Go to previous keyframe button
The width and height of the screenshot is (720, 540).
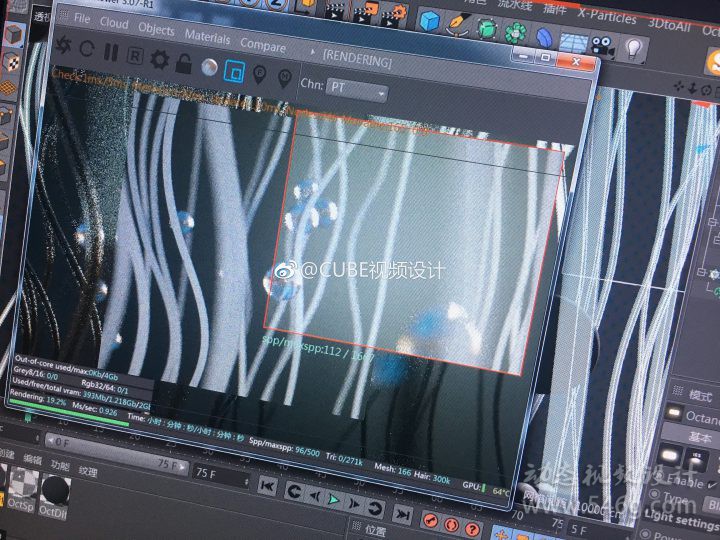294,492
